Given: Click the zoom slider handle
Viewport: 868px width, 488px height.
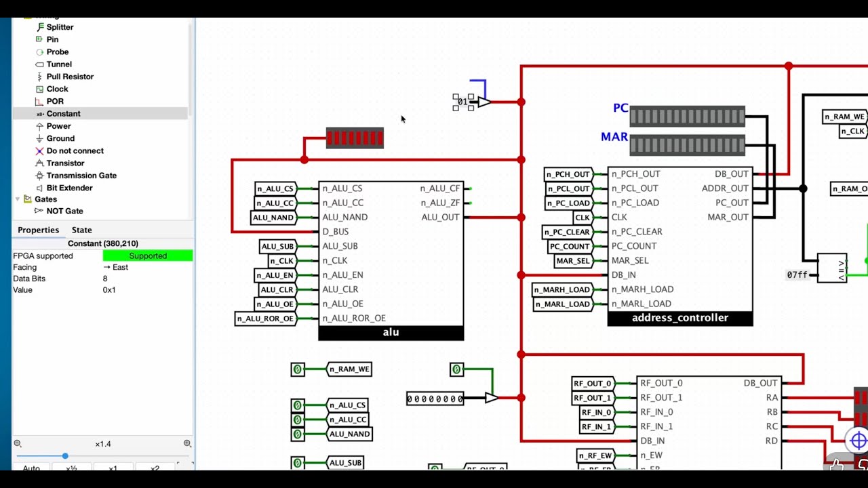Looking at the screenshot, I should (65, 456).
